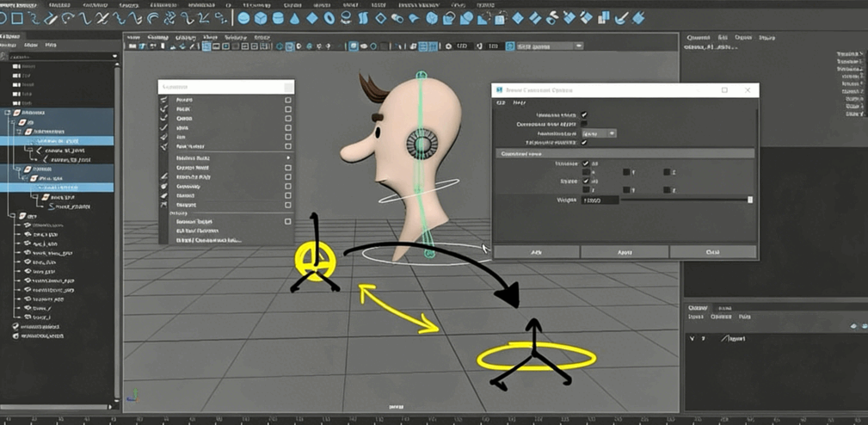Viewport: 868px width, 425px height.
Task: Collapse the top highlighted group in the Outliner
Action: pos(8,113)
